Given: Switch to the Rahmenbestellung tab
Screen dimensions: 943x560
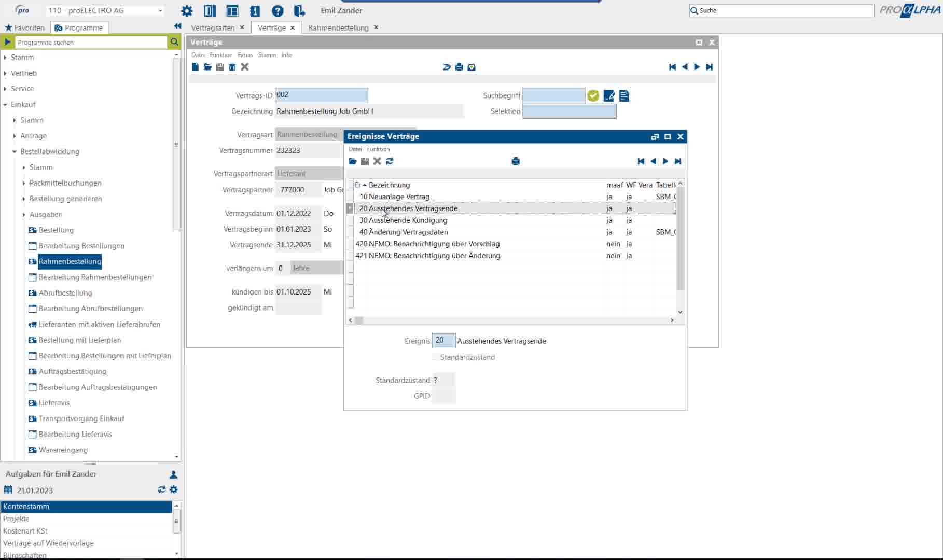Looking at the screenshot, I should click(x=338, y=27).
